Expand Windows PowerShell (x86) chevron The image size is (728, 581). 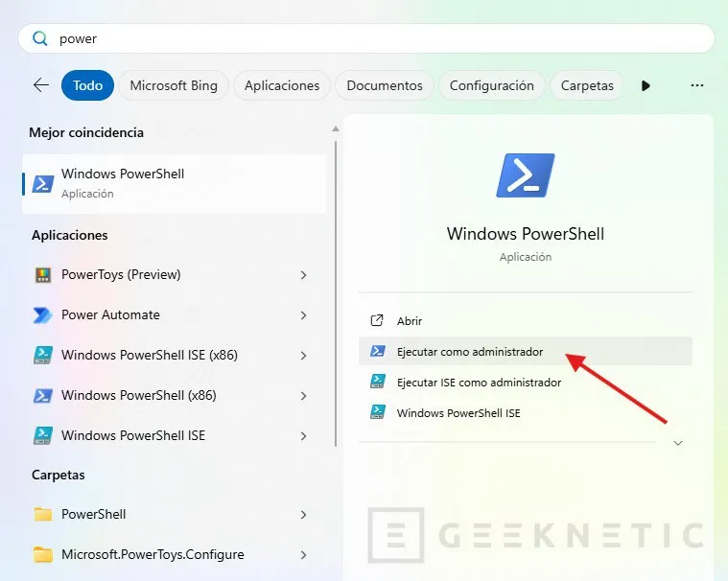coord(303,396)
